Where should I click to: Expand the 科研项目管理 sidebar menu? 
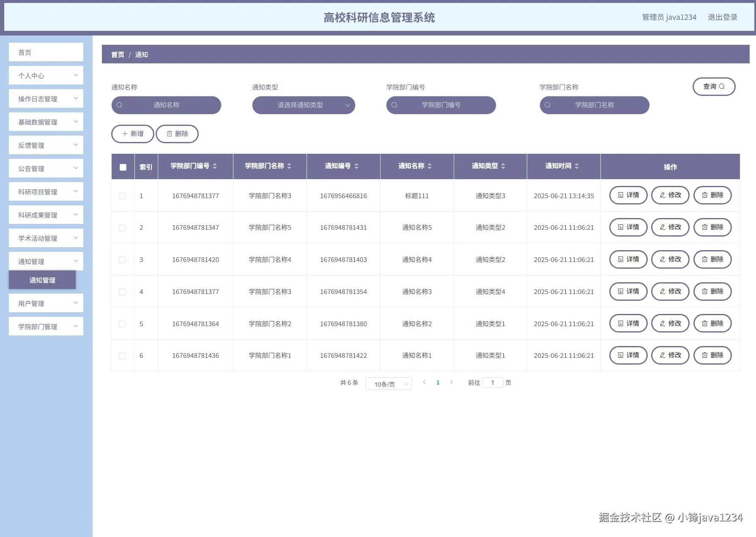pos(46,191)
